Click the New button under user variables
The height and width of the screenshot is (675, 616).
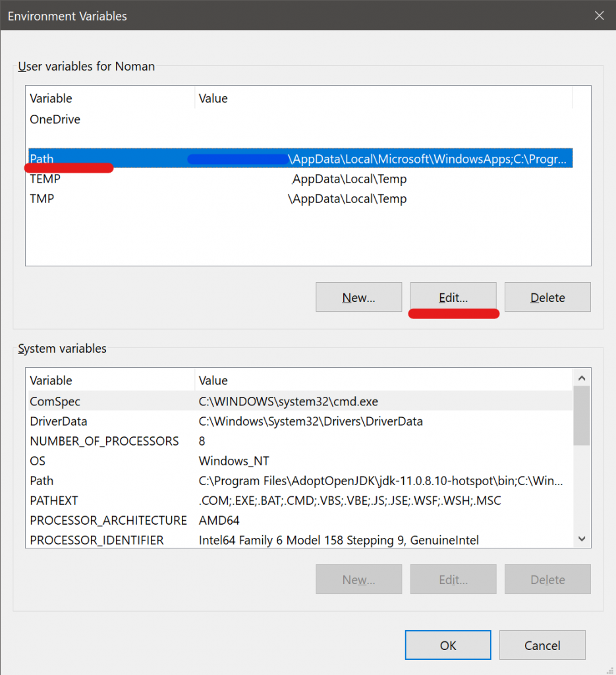click(358, 297)
